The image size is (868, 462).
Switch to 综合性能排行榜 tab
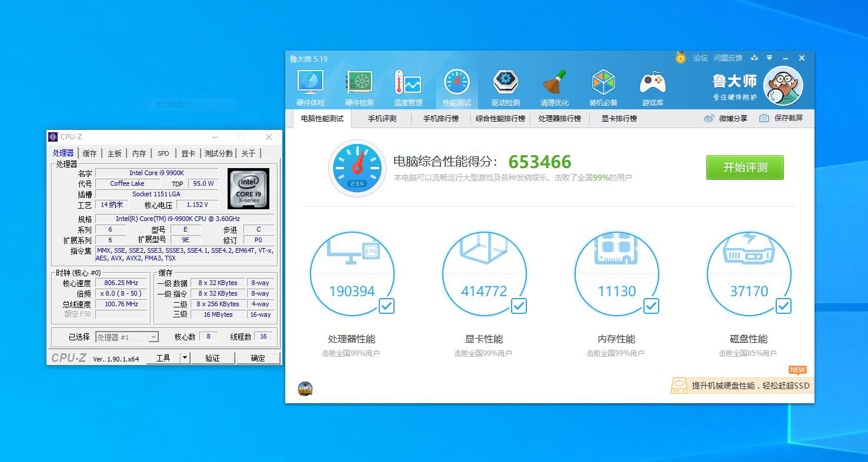[500, 118]
